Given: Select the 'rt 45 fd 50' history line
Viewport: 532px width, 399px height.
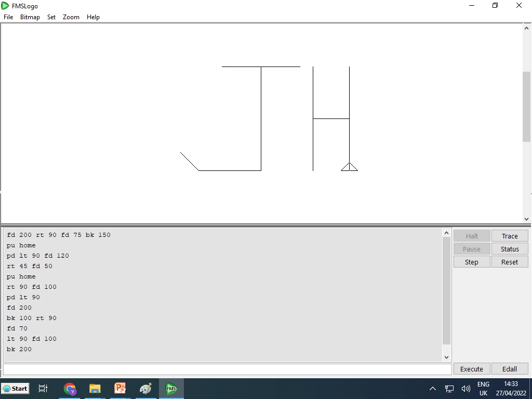Looking at the screenshot, I should [30, 266].
